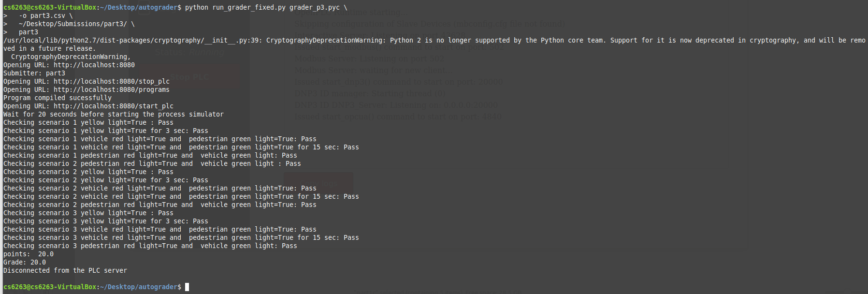
Task: Click the 'CryptographyDeprecationWarning,' indented line
Action: tap(71, 57)
